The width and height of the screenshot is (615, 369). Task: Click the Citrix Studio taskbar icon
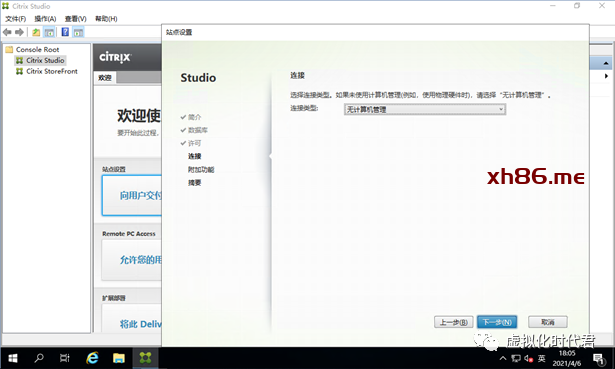click(x=145, y=358)
